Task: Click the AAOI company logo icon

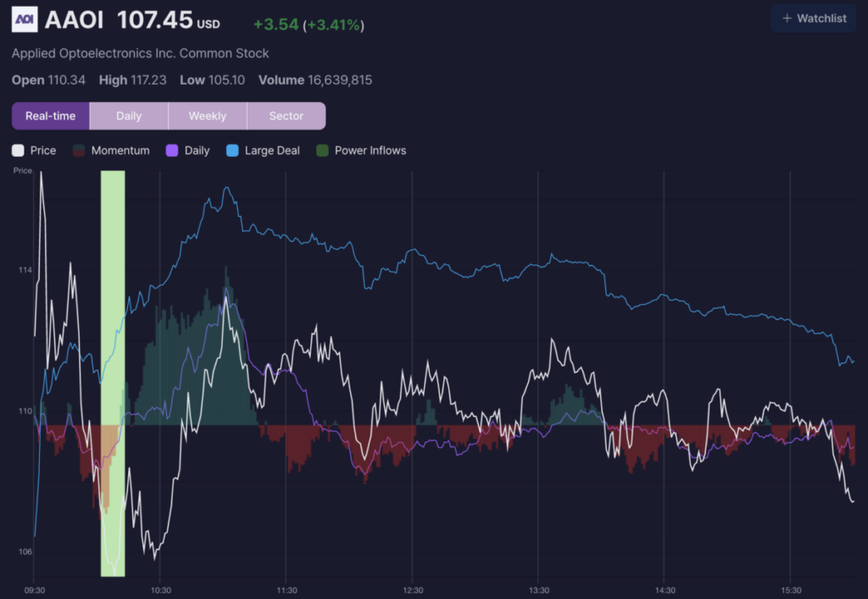Action: click(25, 19)
